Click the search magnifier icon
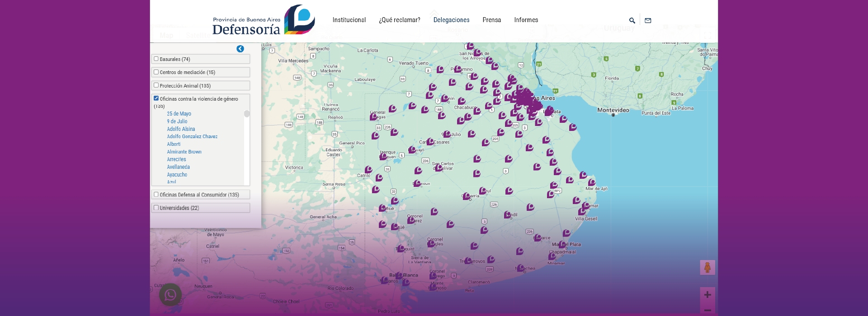 [x=632, y=20]
